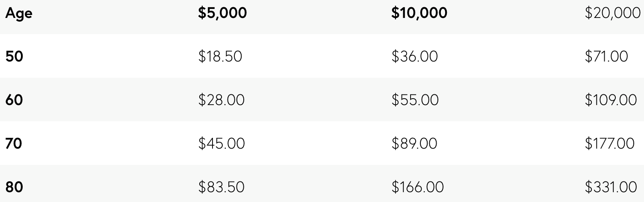Click the $55.00 cell

click(415, 100)
